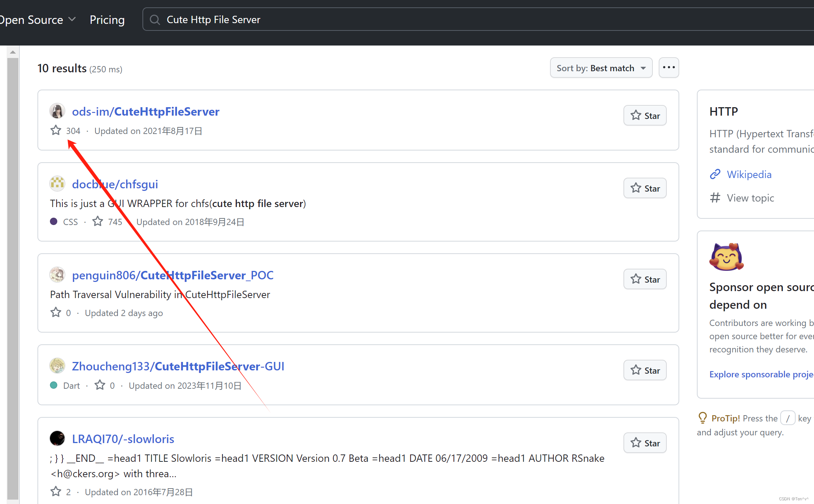Click 'Updated on 2016年7月28日' text
The width and height of the screenshot is (814, 504).
click(139, 492)
